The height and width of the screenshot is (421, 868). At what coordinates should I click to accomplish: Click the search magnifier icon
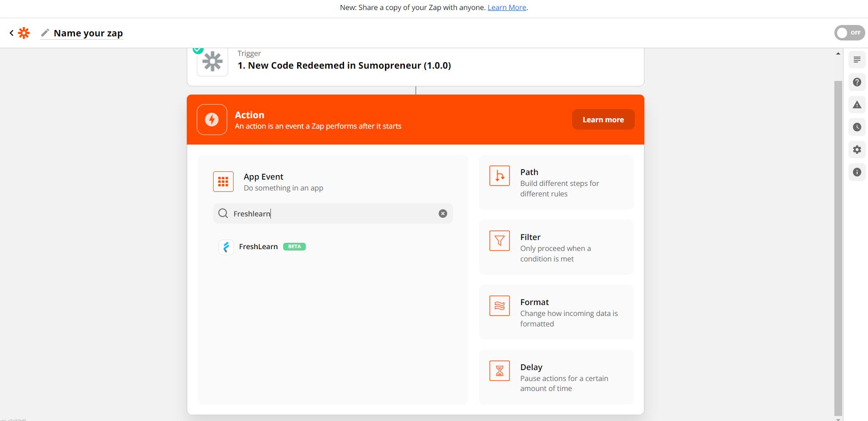pyautogui.click(x=223, y=214)
